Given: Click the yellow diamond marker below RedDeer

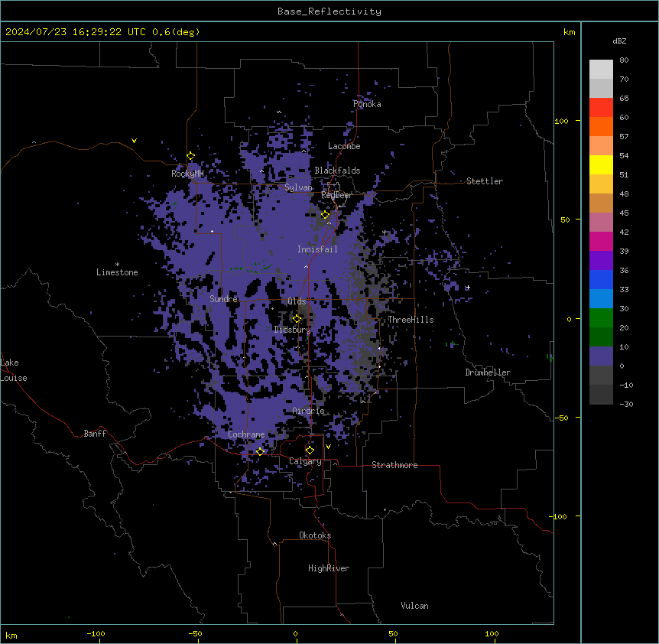Looking at the screenshot, I should (325, 215).
